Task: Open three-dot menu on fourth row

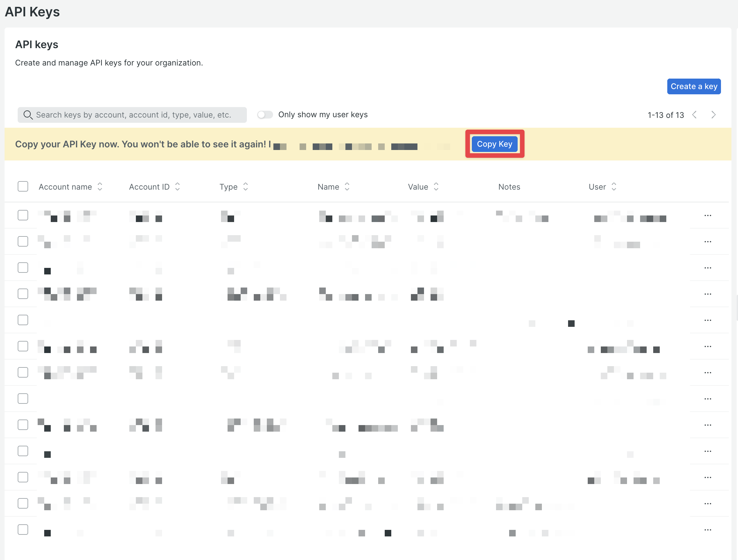Action: coord(708,294)
